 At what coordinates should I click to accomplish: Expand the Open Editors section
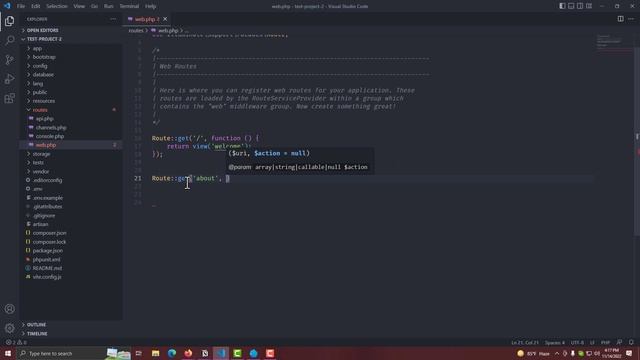70,30
